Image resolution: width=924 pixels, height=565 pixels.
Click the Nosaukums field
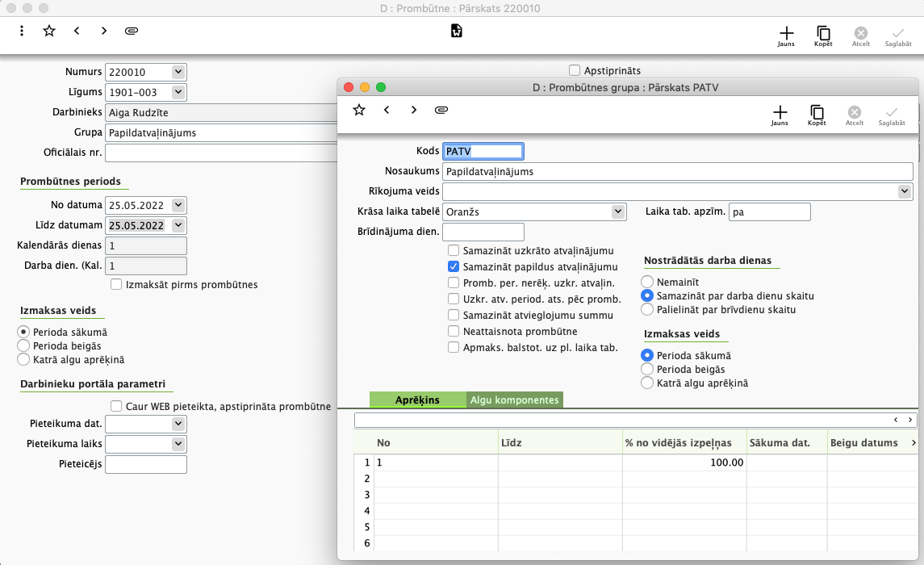point(678,171)
